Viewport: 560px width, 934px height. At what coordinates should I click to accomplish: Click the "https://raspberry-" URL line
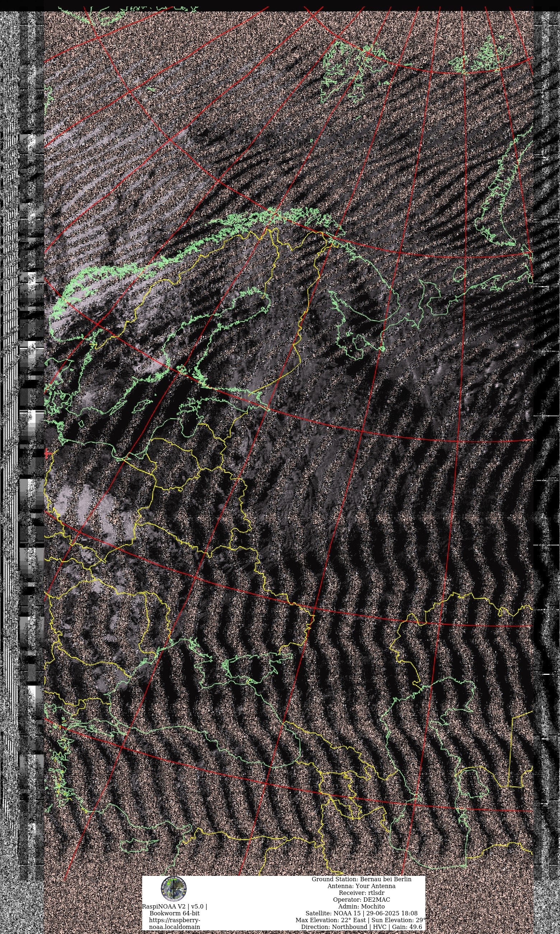174,920
